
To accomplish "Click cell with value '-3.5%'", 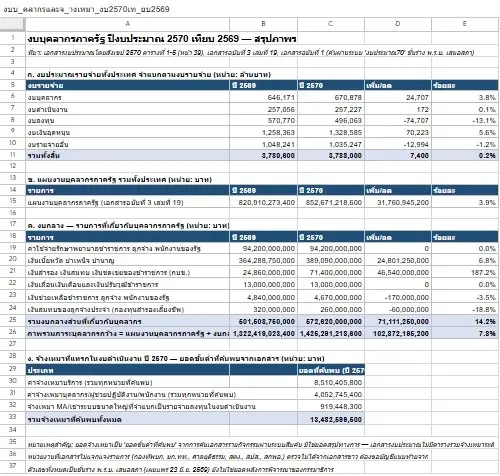I will [465, 297].
